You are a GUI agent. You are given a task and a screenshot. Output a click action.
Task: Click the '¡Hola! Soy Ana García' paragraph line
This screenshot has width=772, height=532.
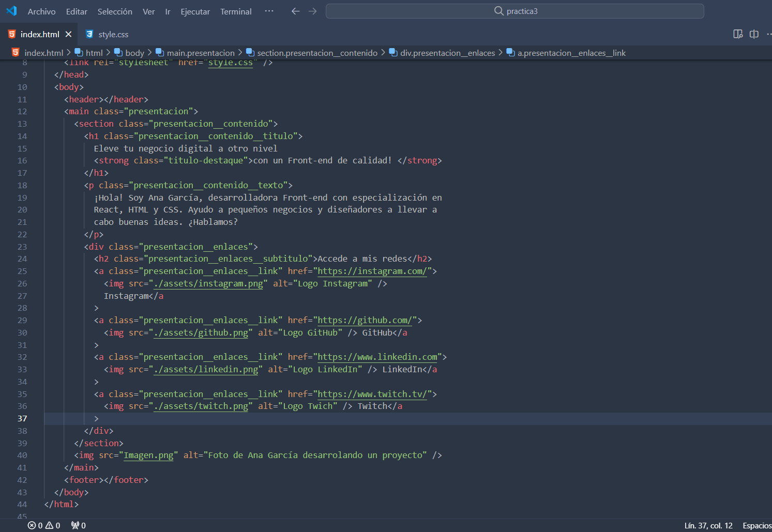click(x=267, y=197)
